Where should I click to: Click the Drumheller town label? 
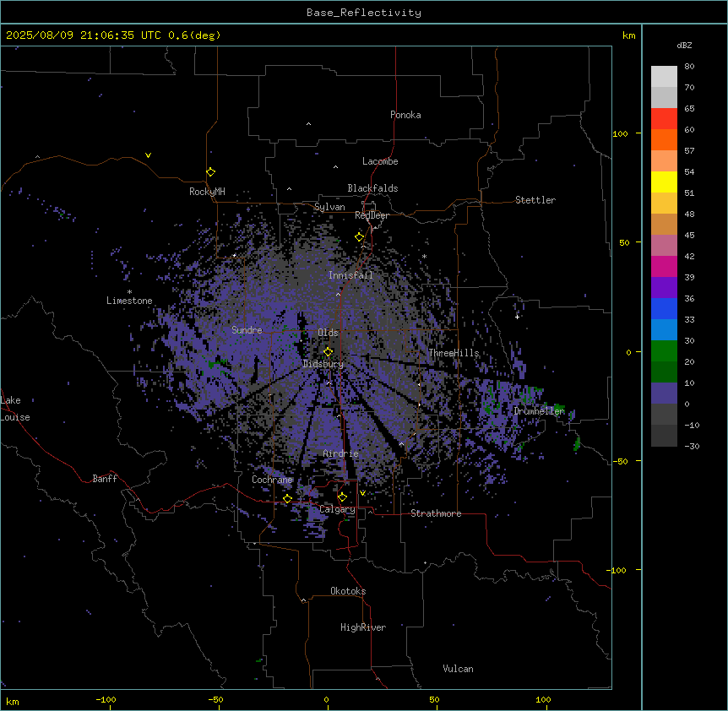pyautogui.click(x=539, y=411)
